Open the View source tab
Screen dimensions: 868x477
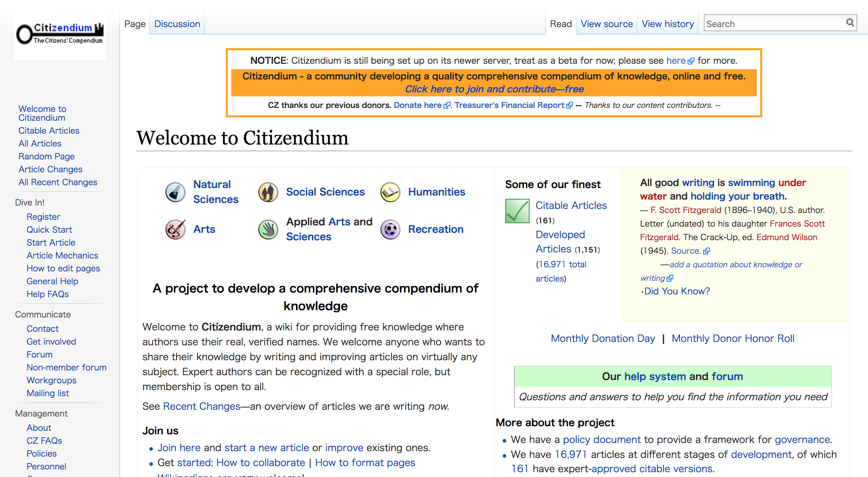coord(607,24)
